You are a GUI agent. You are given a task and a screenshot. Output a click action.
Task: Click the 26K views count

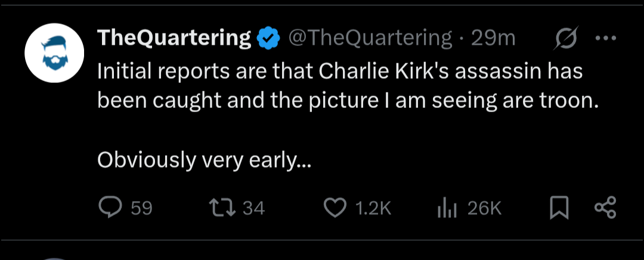[485, 209]
